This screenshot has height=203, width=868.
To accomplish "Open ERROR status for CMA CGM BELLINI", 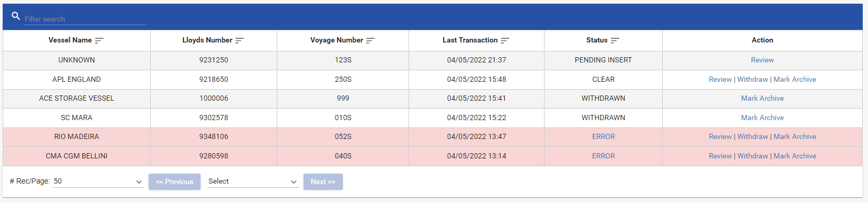I will (603, 156).
